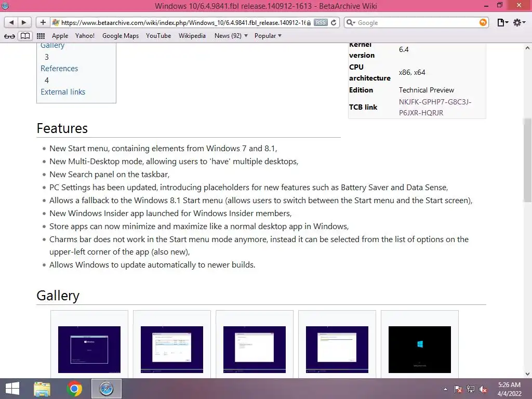
Task: Click the URL address field
Action: tap(183, 22)
